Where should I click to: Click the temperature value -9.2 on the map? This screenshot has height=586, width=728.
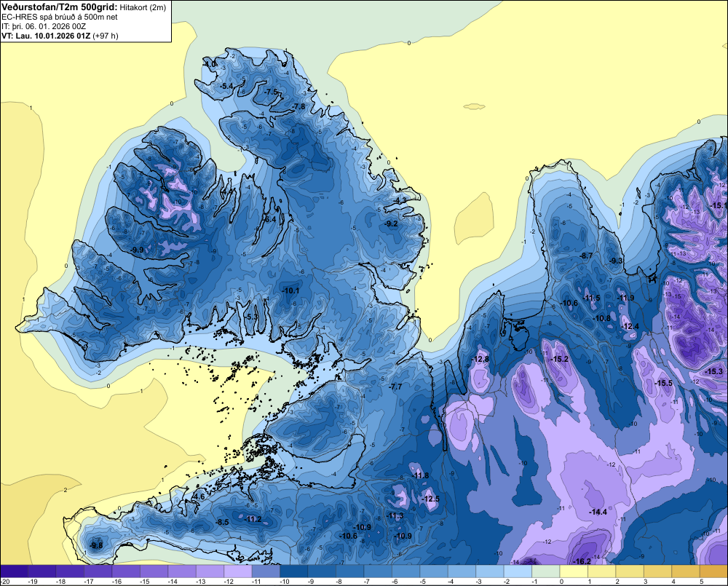(391, 223)
